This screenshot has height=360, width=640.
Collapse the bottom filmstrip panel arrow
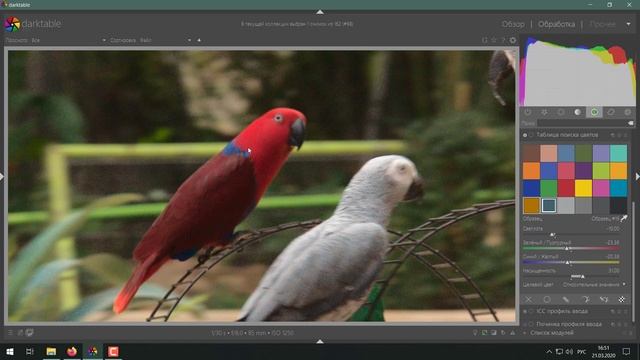[x=320, y=341]
